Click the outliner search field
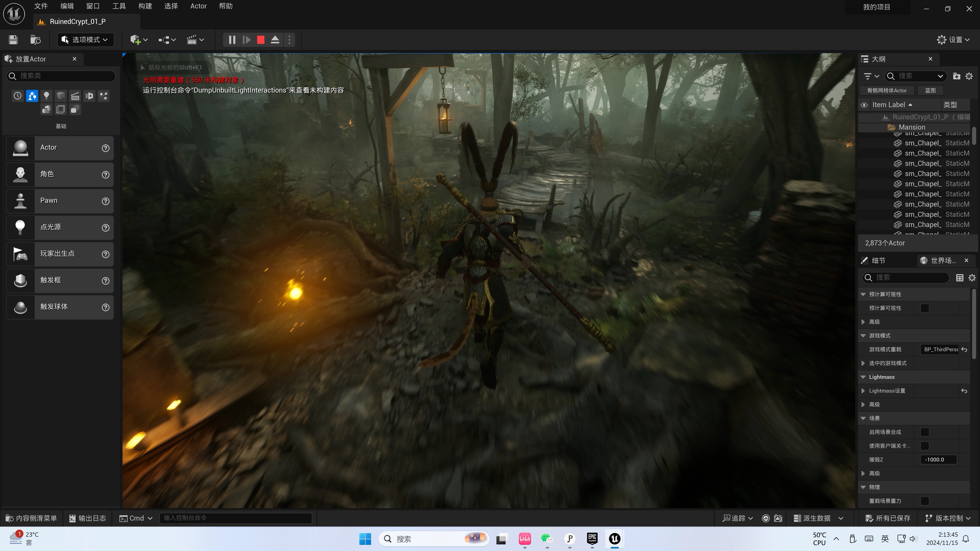Image resolution: width=980 pixels, height=551 pixels. (915, 76)
